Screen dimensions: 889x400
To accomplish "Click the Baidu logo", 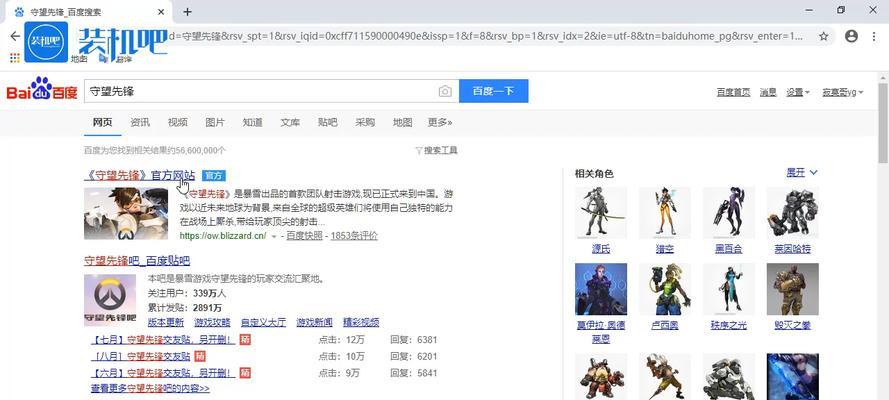I will pos(41,90).
